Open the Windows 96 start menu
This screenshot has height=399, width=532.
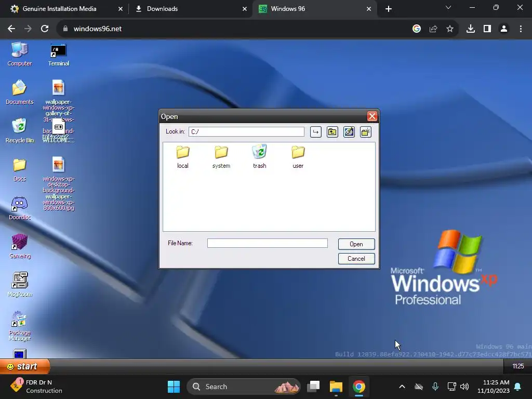click(24, 366)
